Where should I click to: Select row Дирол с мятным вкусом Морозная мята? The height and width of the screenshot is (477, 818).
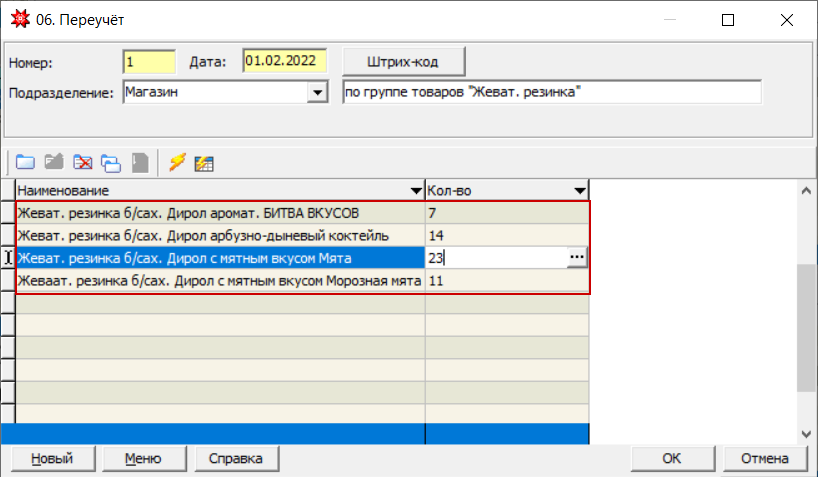pyautogui.click(x=220, y=281)
